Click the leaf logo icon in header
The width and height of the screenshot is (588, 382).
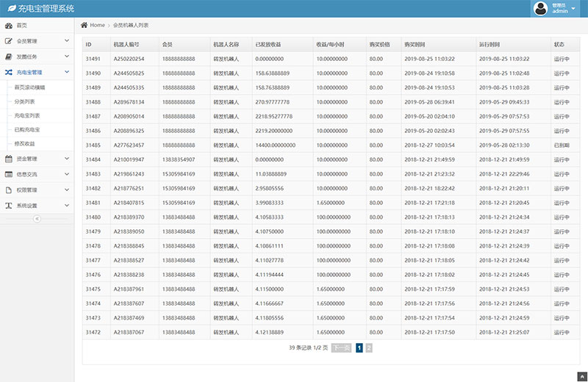[10, 9]
